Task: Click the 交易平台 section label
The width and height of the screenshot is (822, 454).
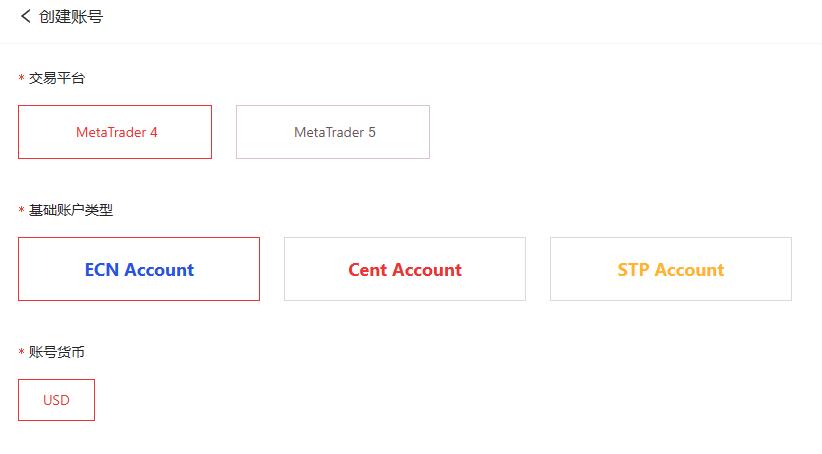Action: [x=57, y=78]
